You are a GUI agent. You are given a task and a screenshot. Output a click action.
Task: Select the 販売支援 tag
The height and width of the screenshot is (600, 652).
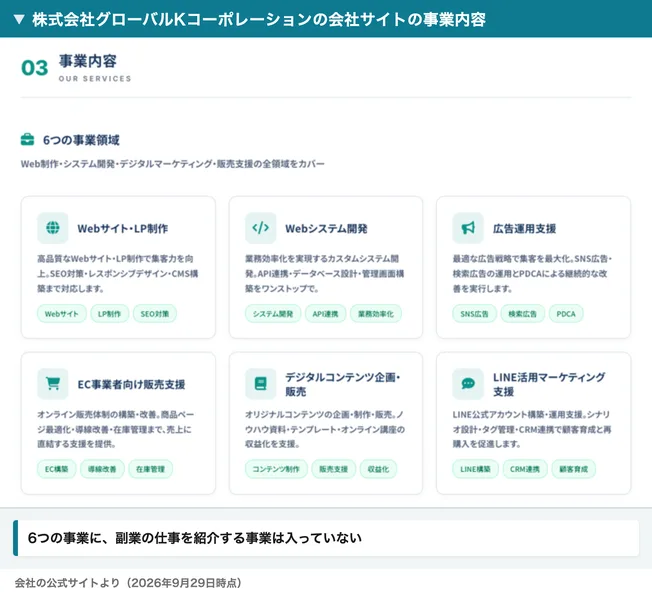click(333, 469)
